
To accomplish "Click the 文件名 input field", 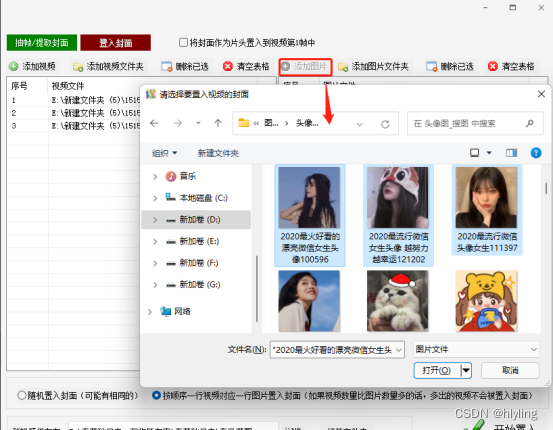I will 337,350.
